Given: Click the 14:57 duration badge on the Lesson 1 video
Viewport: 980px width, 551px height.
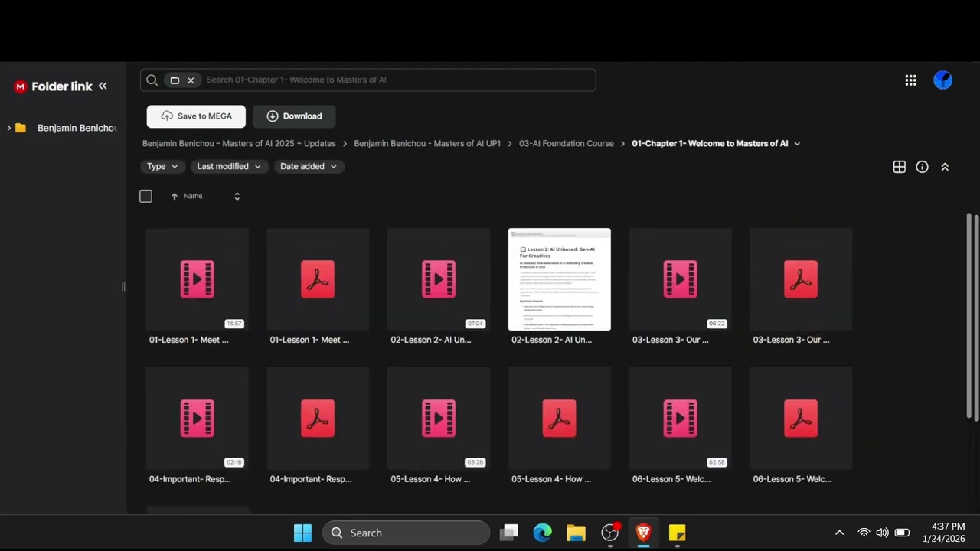Looking at the screenshot, I should pyautogui.click(x=234, y=324).
